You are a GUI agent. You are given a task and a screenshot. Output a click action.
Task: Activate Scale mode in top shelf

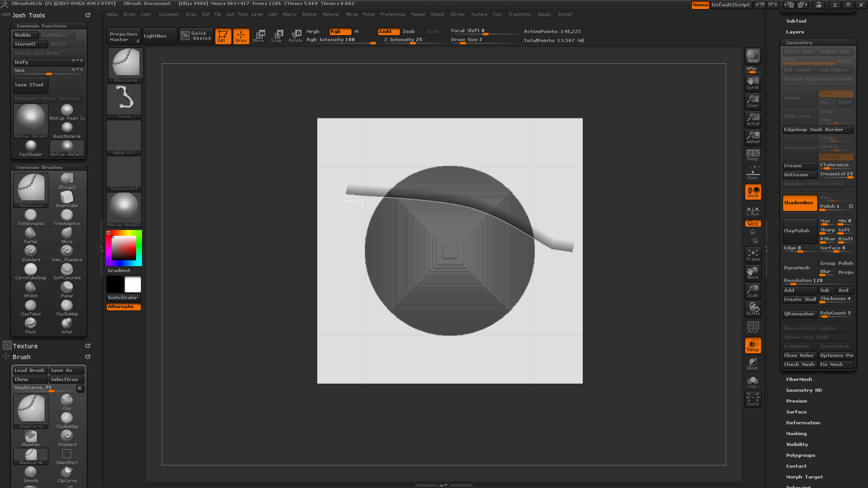(276, 36)
